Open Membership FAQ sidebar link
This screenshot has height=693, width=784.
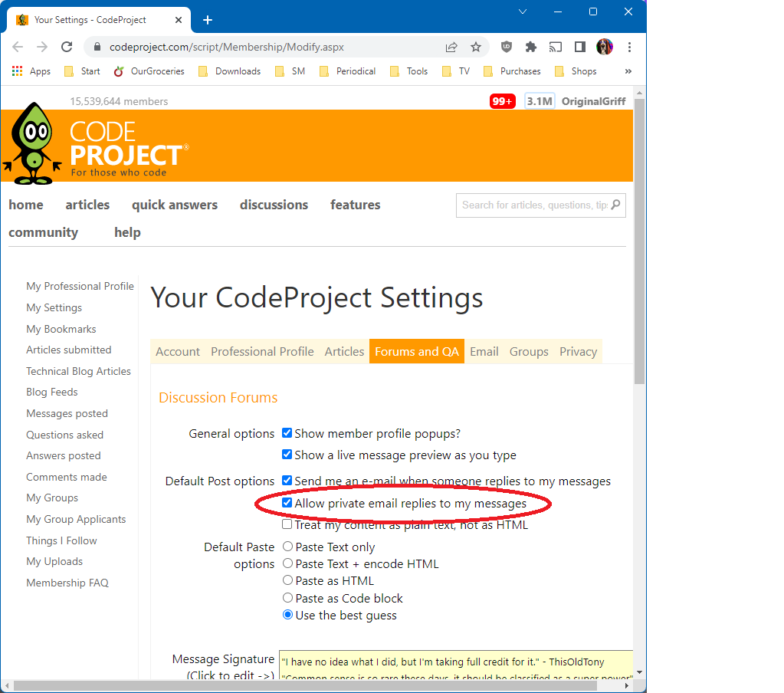(x=67, y=583)
